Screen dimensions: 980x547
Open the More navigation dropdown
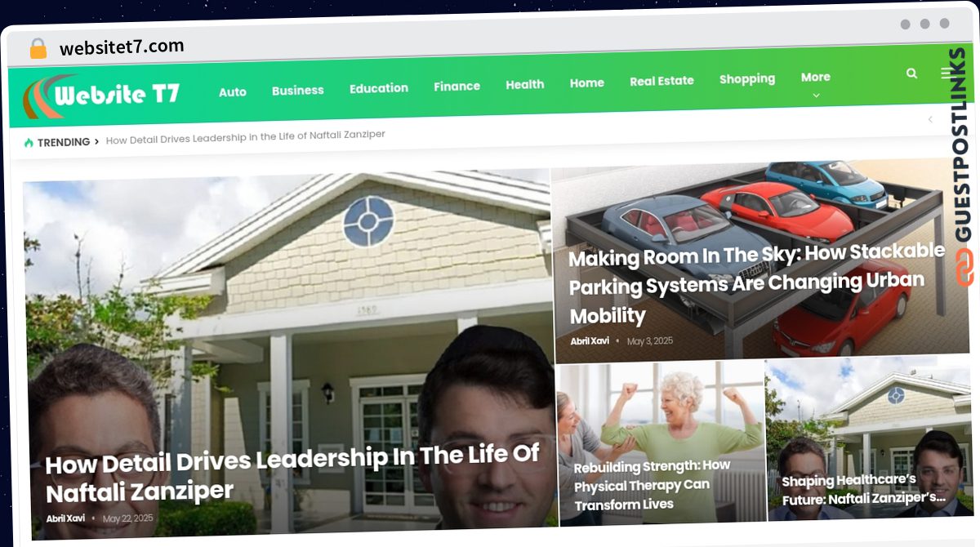tap(815, 78)
